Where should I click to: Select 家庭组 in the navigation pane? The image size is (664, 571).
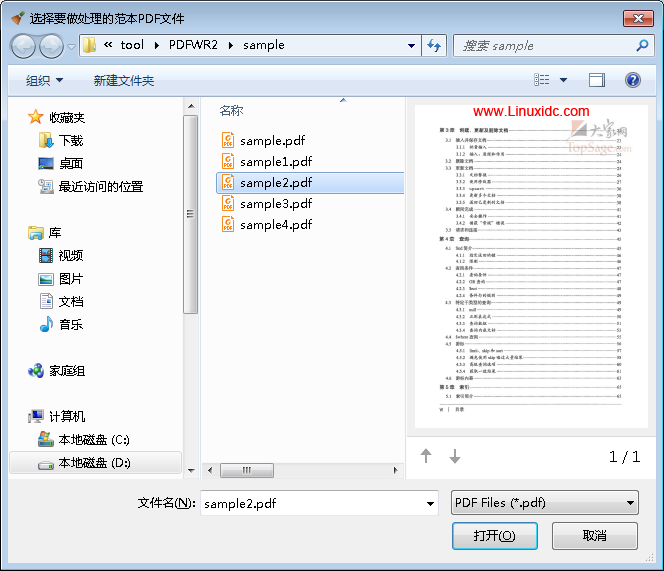click(x=67, y=371)
